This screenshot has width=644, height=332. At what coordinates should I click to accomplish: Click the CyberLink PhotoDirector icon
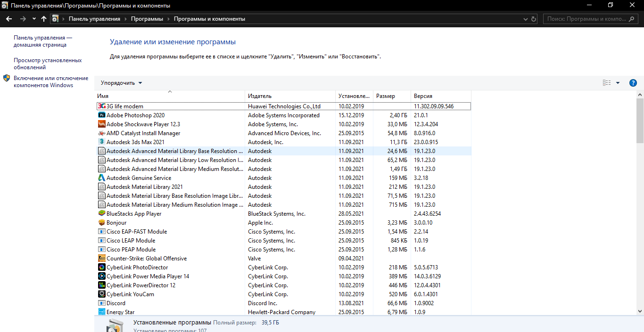click(x=101, y=267)
